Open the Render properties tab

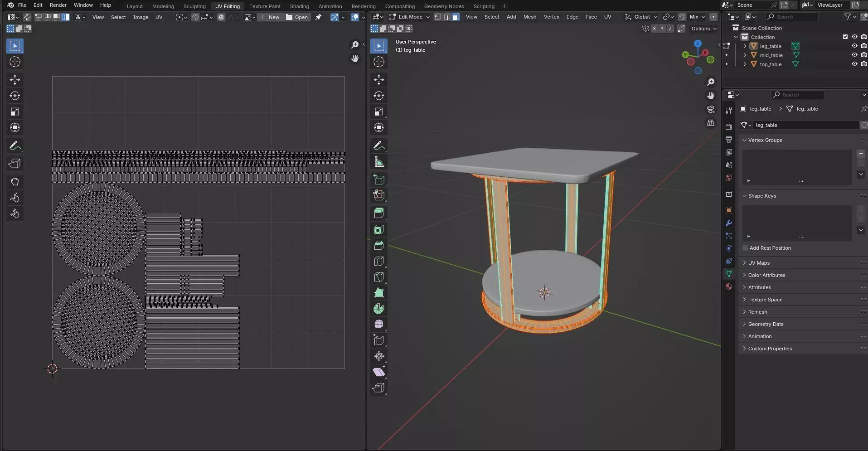[729, 127]
